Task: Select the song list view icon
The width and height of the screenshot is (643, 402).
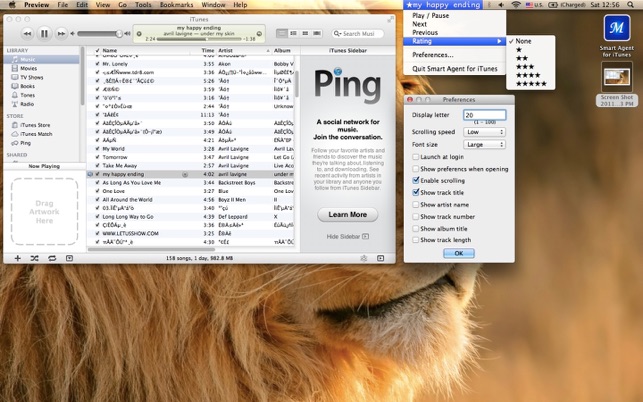Action: (x=282, y=33)
